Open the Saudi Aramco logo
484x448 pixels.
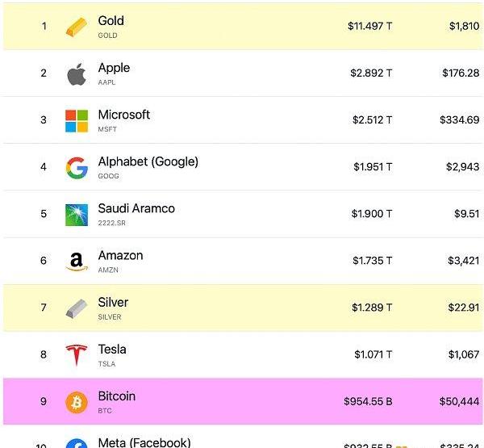click(77, 215)
